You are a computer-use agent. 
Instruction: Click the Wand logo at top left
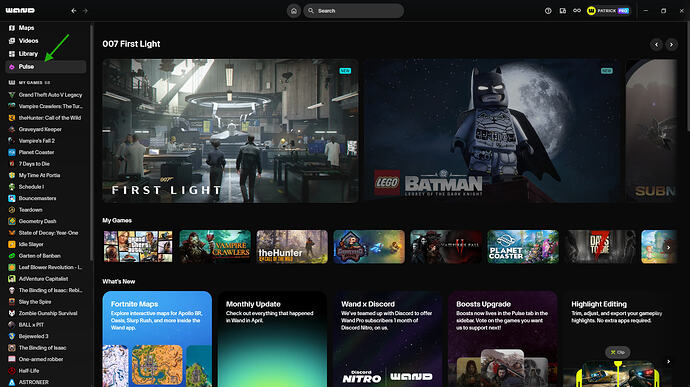(20, 11)
